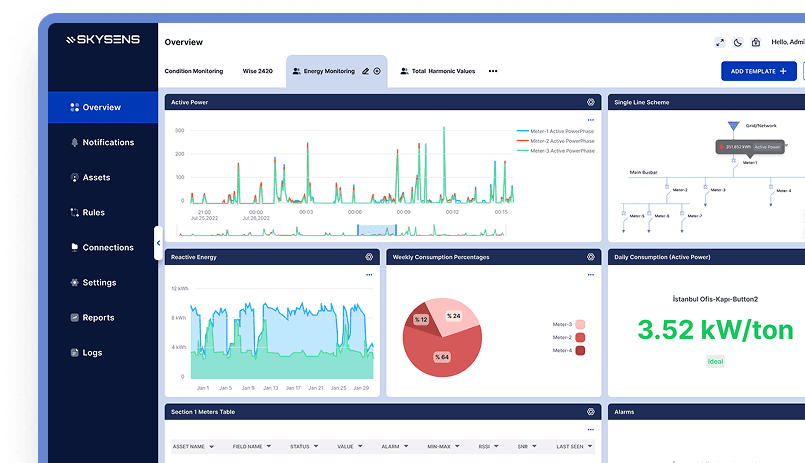Viewport: 805px width, 463px height.
Task: Click the edit pencil icon on Energy Monitoring tab
Action: (x=366, y=72)
